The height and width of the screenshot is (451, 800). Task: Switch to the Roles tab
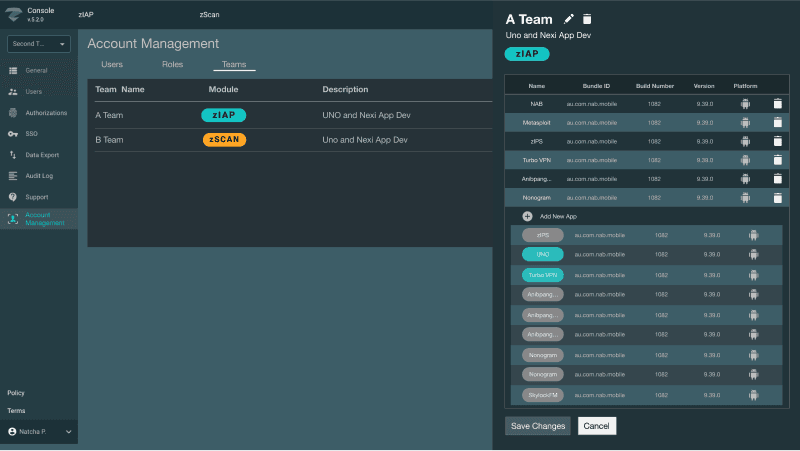172,64
